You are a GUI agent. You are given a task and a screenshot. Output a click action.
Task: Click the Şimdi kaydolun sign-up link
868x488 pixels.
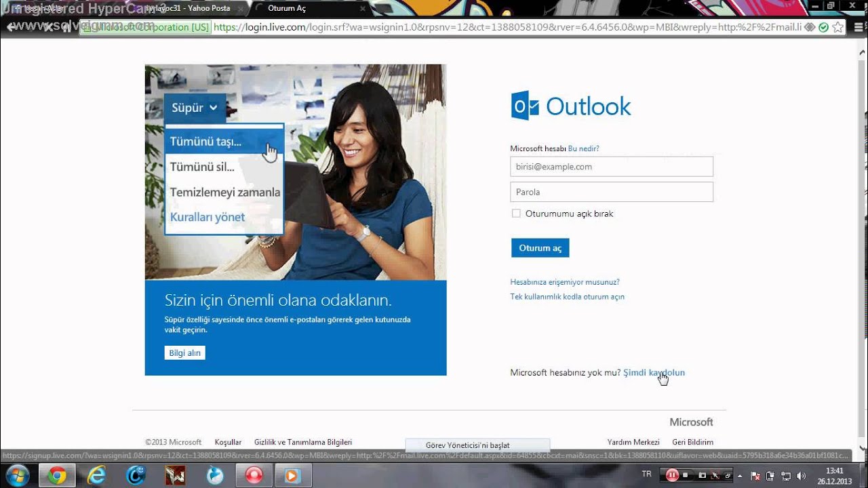click(654, 373)
